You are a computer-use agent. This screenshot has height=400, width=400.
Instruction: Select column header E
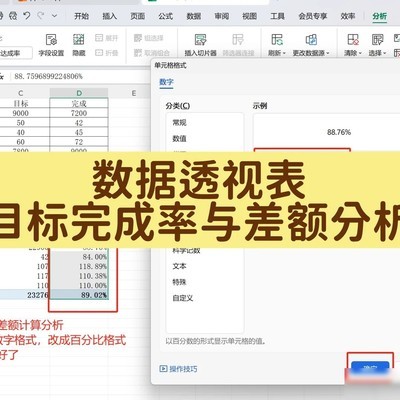point(134,93)
